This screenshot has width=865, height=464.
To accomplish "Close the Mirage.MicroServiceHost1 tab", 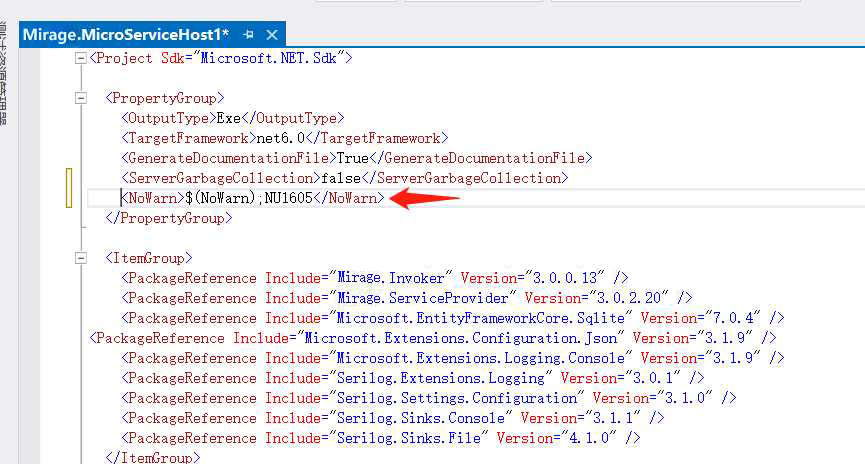I will pyautogui.click(x=271, y=35).
